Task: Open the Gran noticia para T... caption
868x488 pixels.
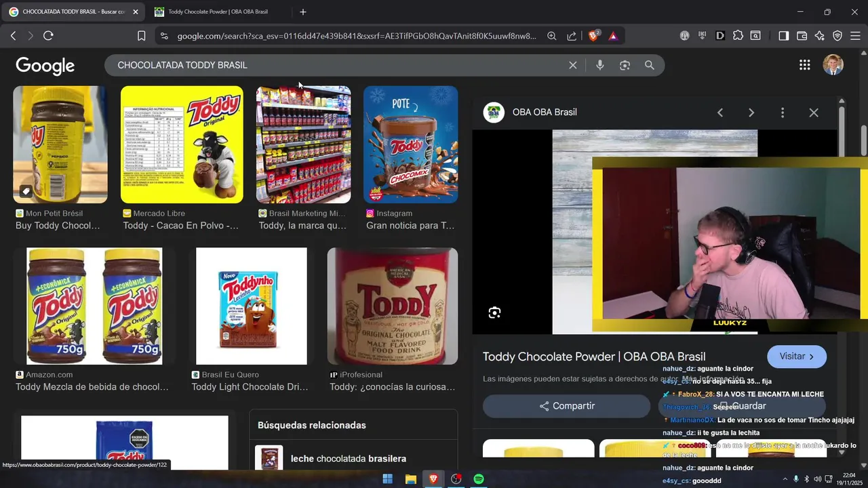Action: pos(410,226)
